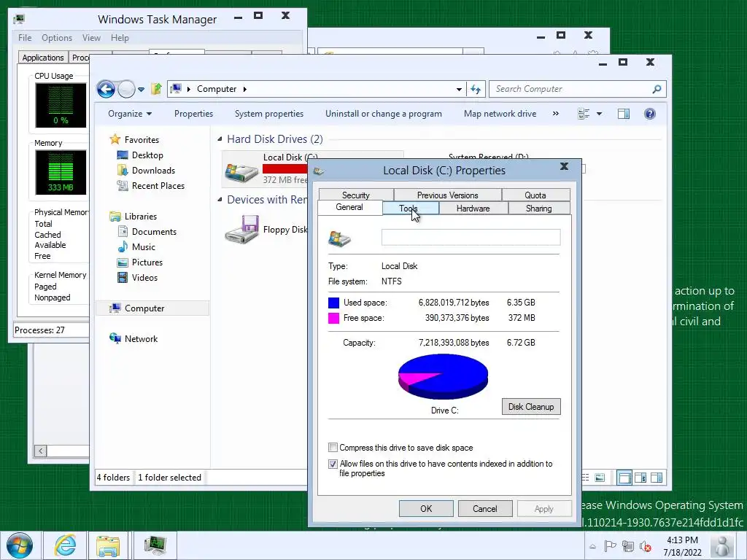Viewport: 747px width, 560px height.
Task: Click System properties in the toolbar
Action: click(x=269, y=114)
